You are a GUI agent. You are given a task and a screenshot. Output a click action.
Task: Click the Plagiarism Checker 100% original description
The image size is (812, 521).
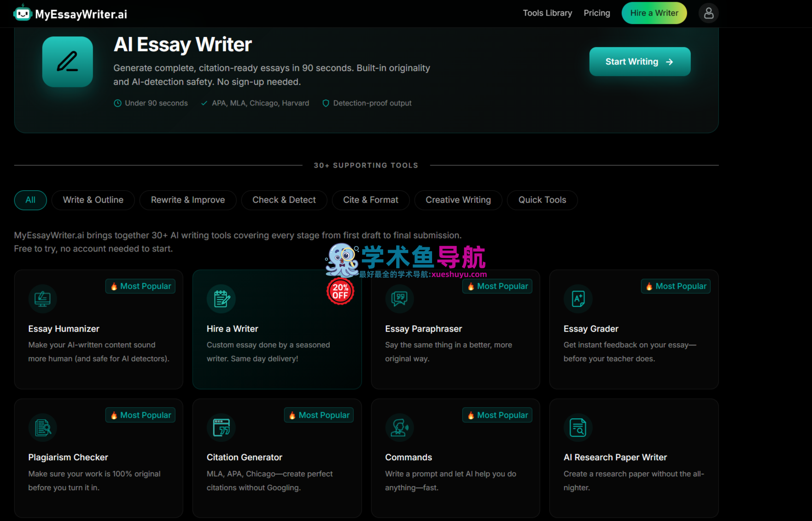(x=94, y=481)
